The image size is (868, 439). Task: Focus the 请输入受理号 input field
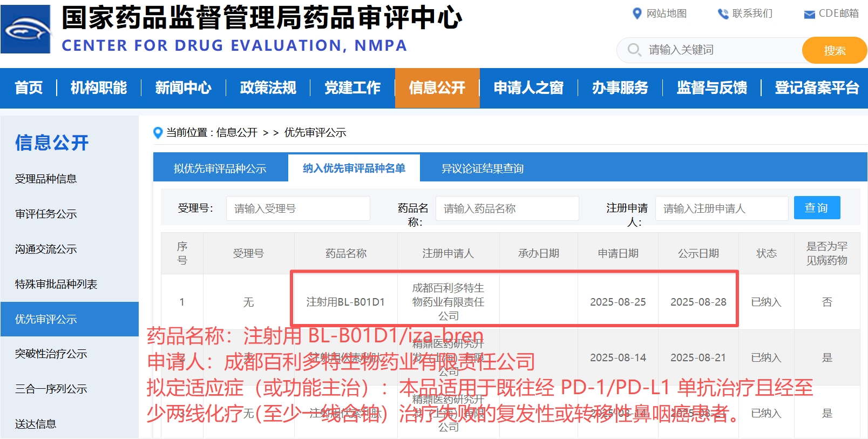(298, 208)
